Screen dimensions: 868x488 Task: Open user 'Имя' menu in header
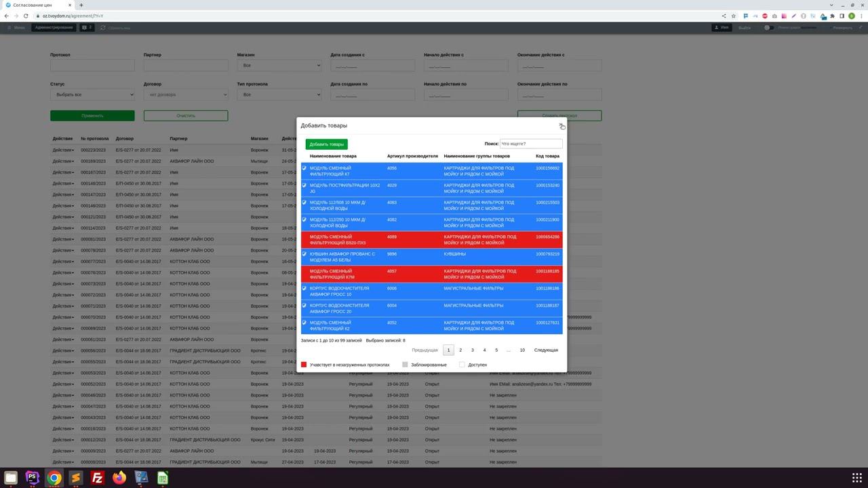(722, 28)
